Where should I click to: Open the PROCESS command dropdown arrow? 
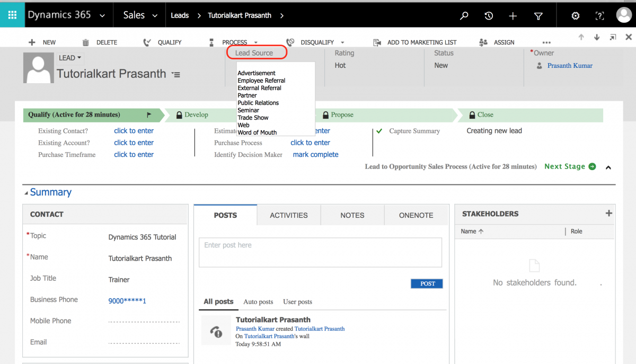click(256, 42)
